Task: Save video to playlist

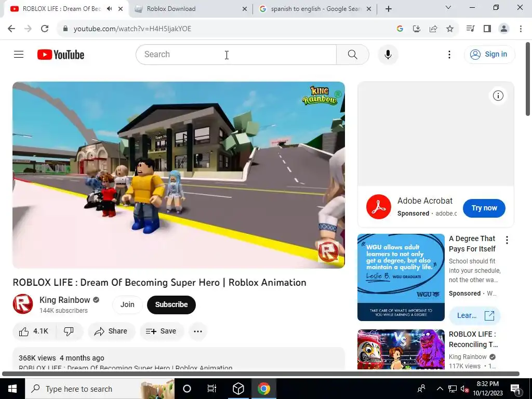Action: click(x=162, y=331)
